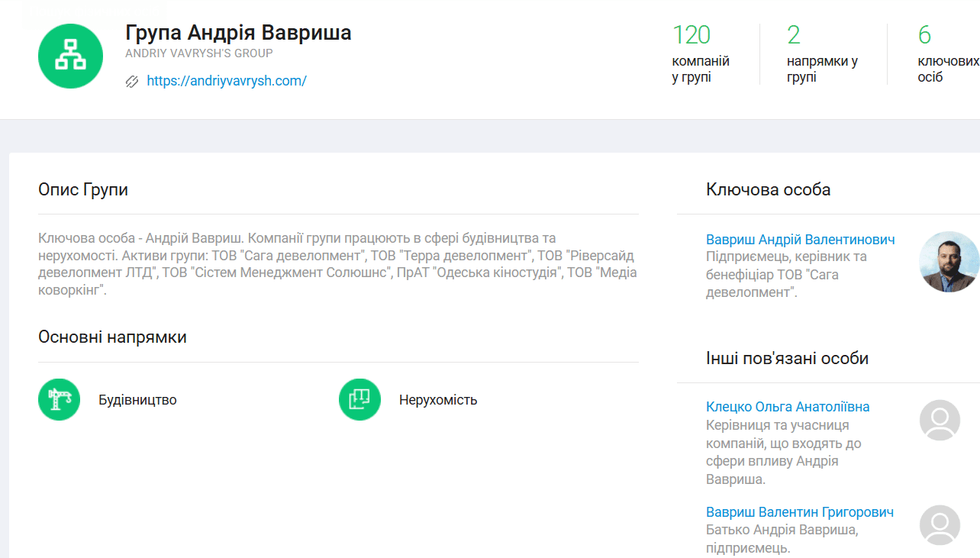Click the chain link icon beside the website URL

(x=132, y=81)
